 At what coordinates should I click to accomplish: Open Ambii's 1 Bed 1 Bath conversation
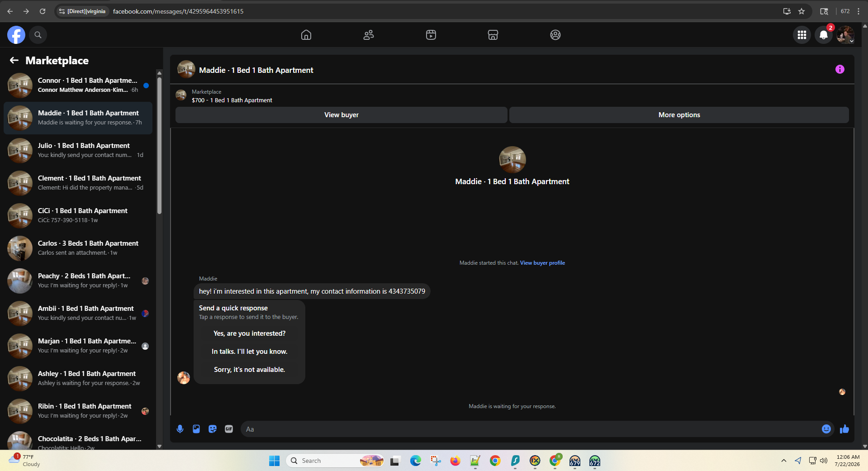(78, 313)
